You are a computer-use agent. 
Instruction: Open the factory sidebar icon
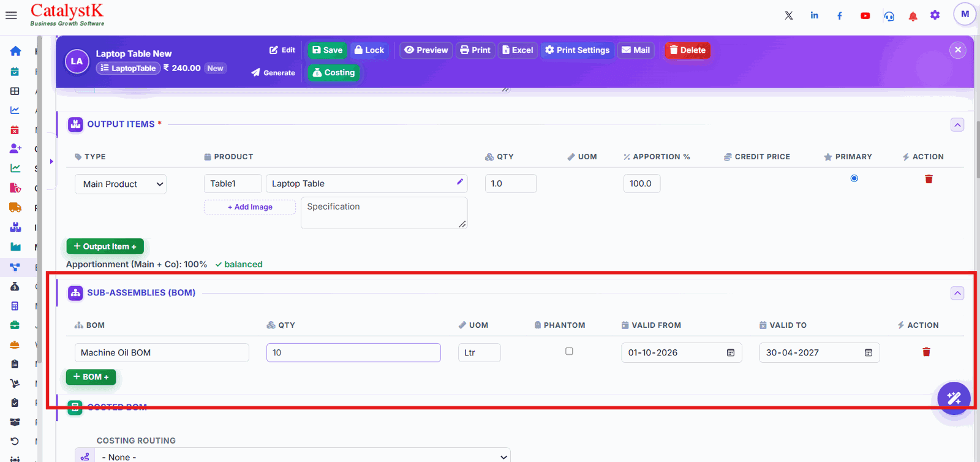pos(15,247)
